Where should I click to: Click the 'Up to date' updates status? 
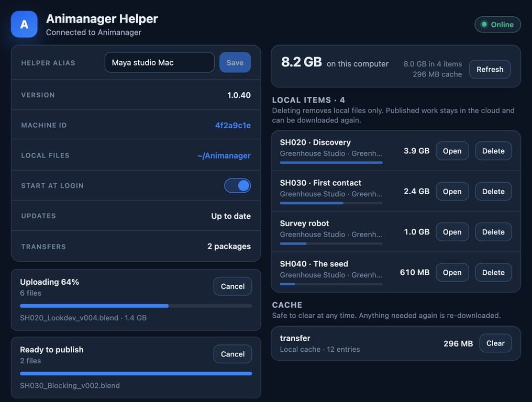[231, 216]
